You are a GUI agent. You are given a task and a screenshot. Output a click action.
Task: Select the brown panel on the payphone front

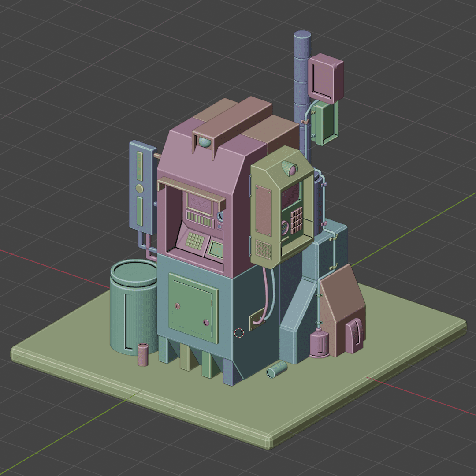[x=263, y=211]
